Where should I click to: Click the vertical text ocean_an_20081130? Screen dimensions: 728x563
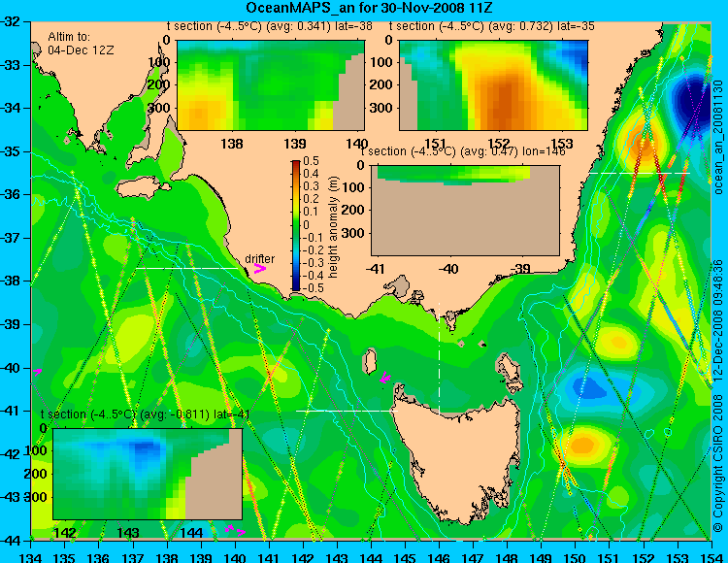pyautogui.click(x=718, y=137)
